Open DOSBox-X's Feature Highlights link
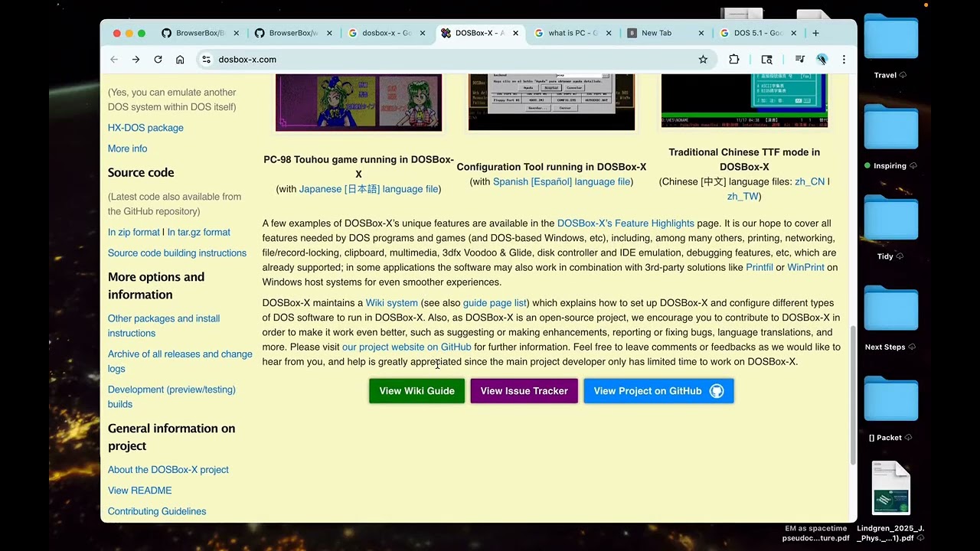 (626, 223)
